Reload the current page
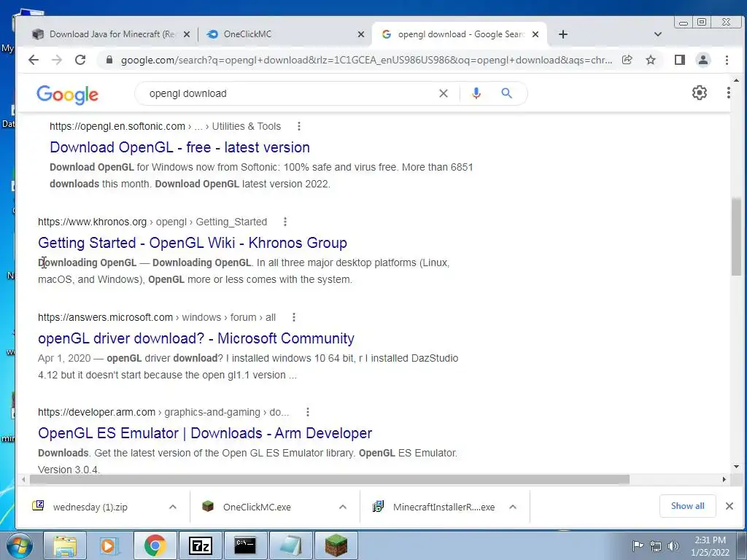 [80, 60]
